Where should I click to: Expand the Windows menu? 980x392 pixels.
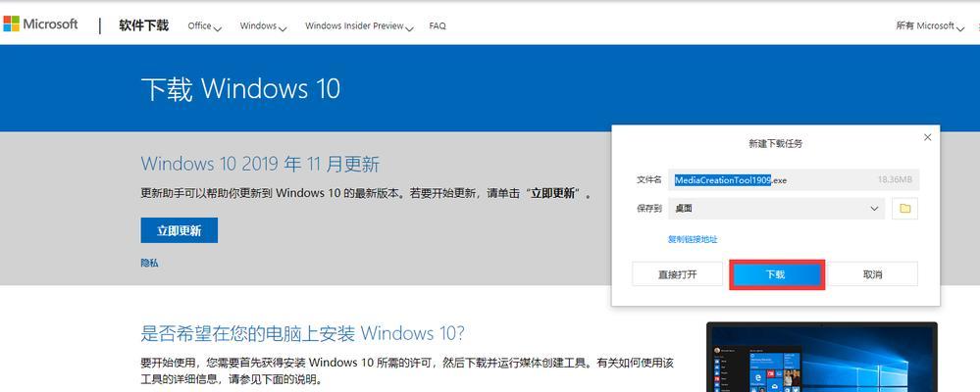pos(263,26)
